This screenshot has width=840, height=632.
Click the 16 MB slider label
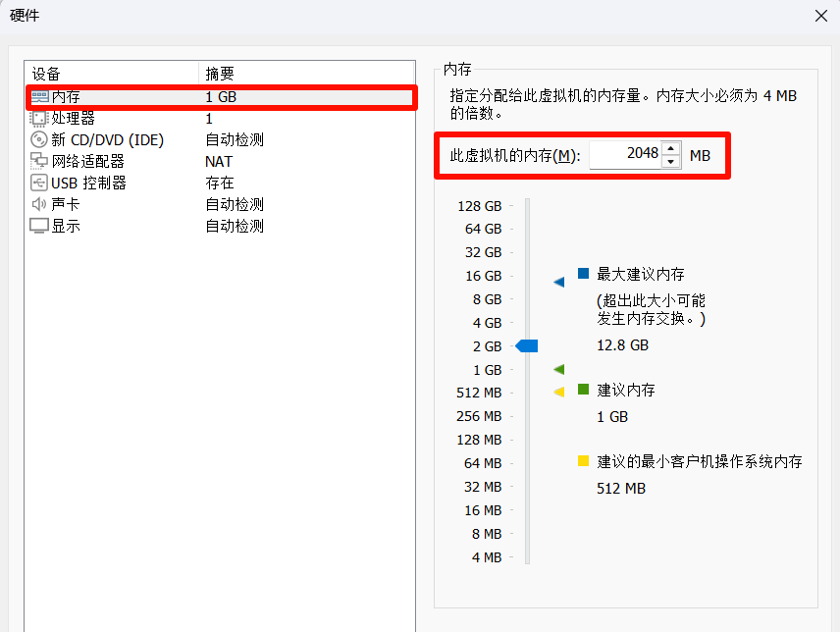[x=483, y=510]
